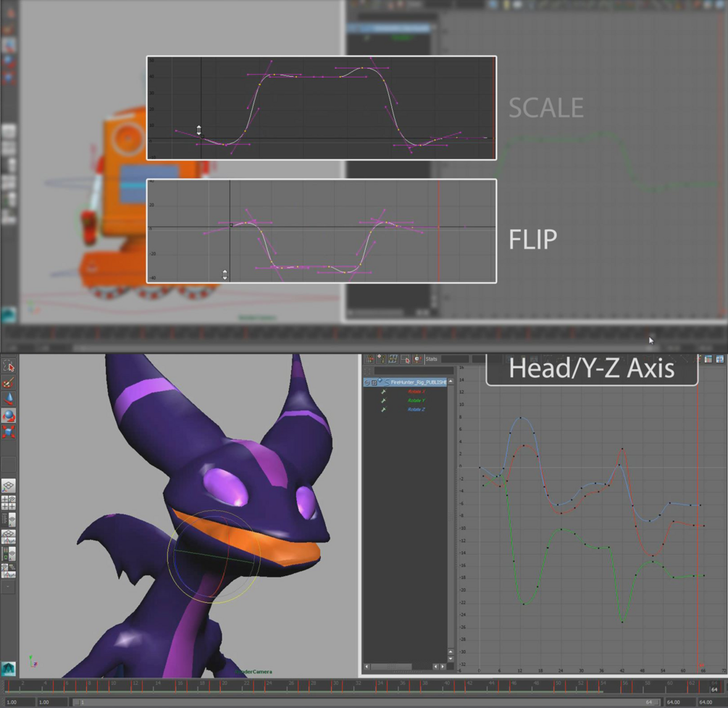This screenshot has width=728, height=708.
Task: Click frame 24 on the time slider
Action: [x=266, y=687]
